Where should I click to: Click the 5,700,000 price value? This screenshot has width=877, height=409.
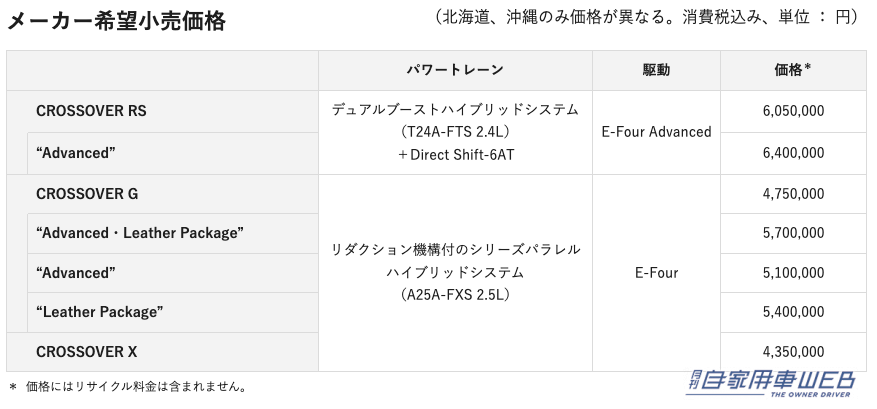793,233
